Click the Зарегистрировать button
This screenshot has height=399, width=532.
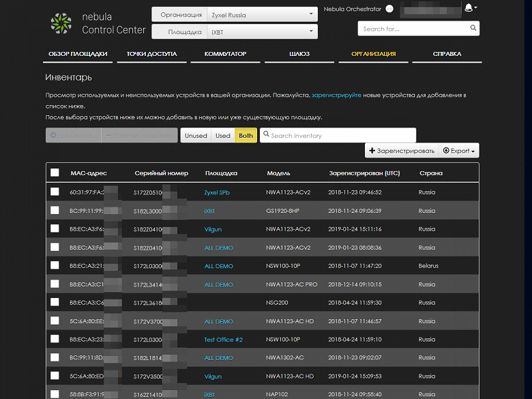point(401,151)
